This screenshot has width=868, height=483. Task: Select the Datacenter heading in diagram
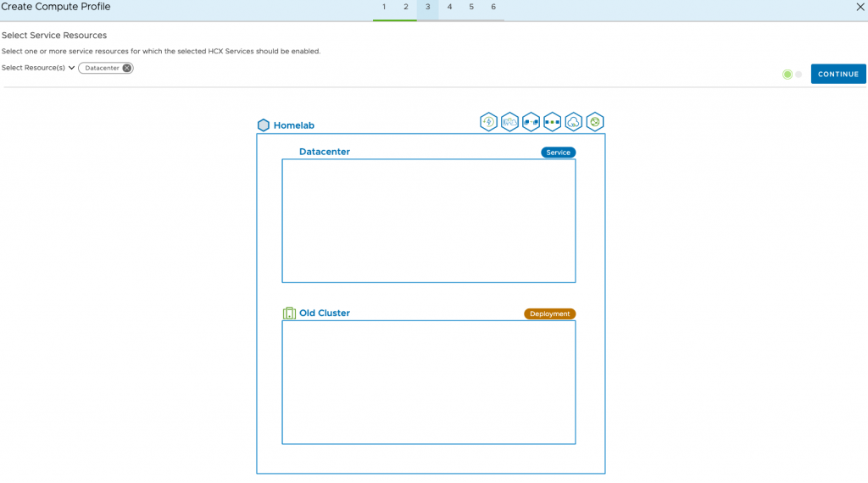click(x=325, y=152)
